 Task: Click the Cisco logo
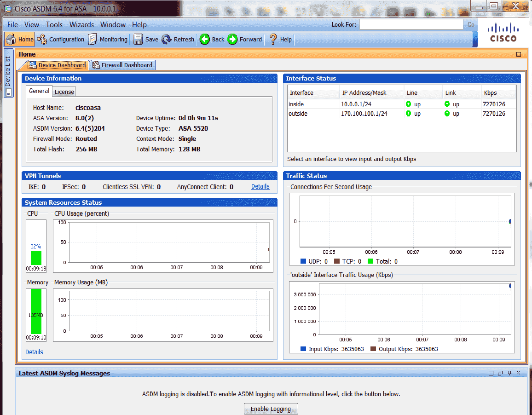503,33
